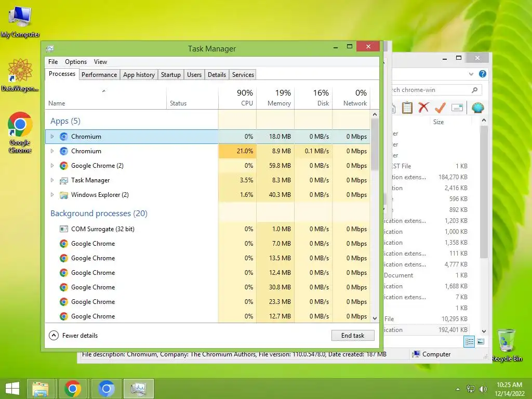Select the 192,401 KB file row in Explorer
The image size is (532, 399).
coord(428,330)
